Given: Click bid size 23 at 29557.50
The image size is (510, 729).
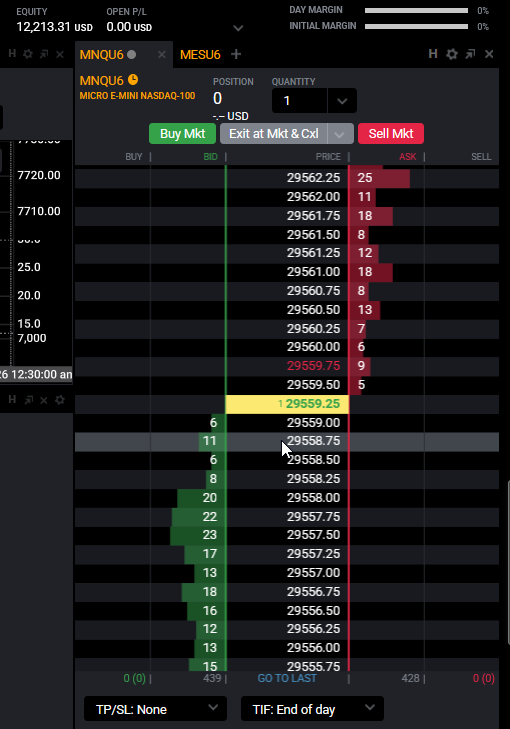Looking at the screenshot, I should click(210, 535).
